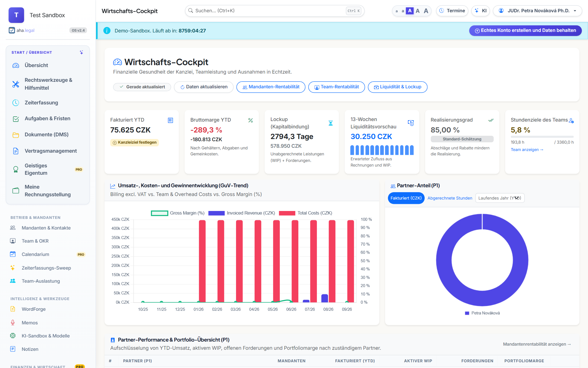Click the Standard-Schätzung bar

coord(462,139)
